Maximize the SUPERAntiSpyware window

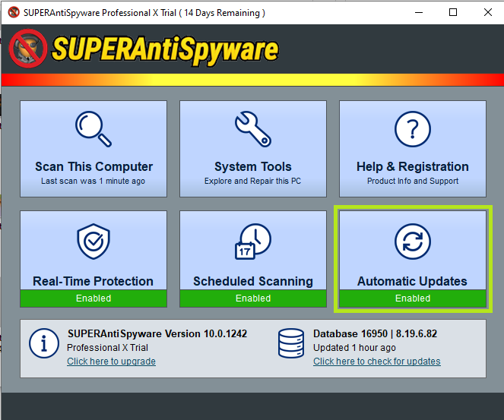pos(453,12)
